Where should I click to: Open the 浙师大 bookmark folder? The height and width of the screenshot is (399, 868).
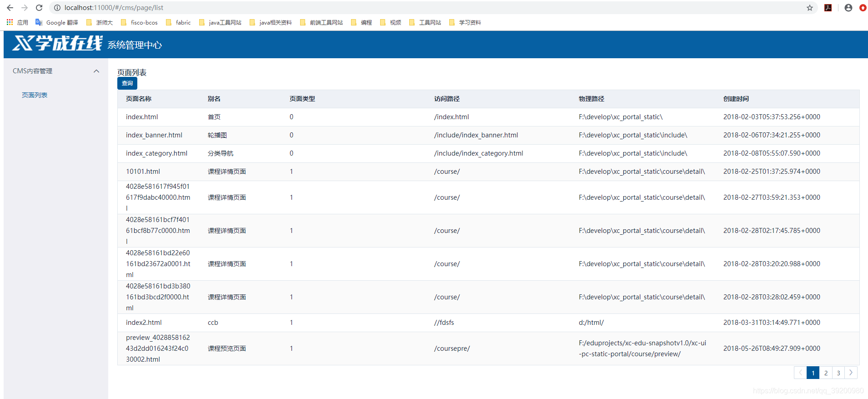(x=100, y=22)
